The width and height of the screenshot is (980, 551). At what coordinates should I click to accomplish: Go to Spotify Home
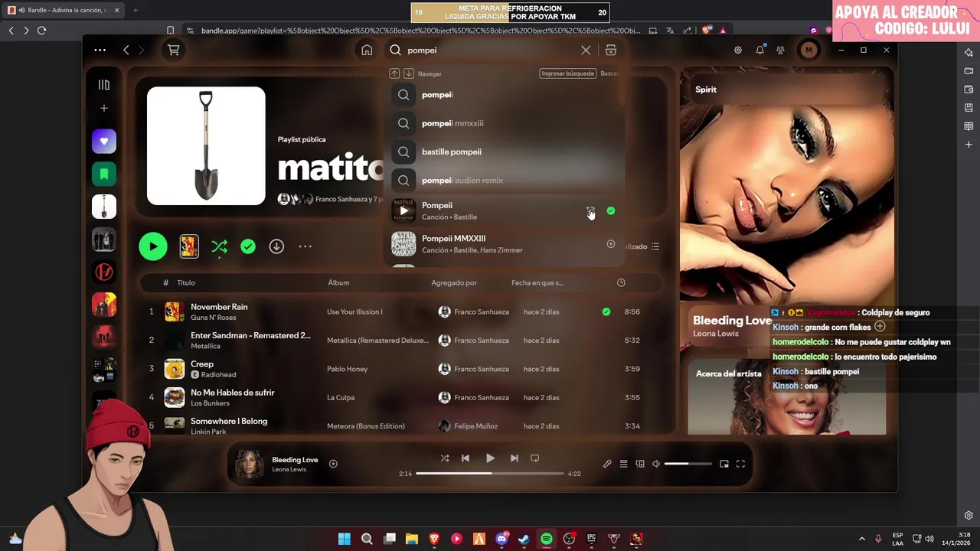tap(367, 50)
